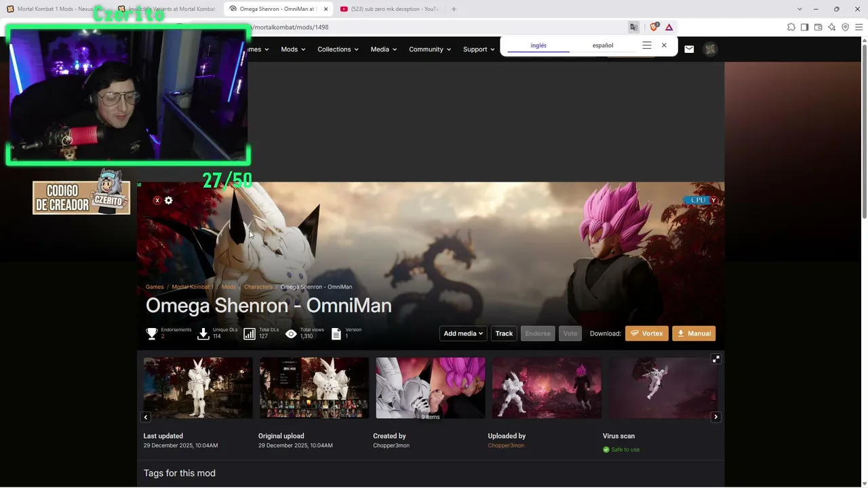Click the Total views eye icon

(291, 333)
